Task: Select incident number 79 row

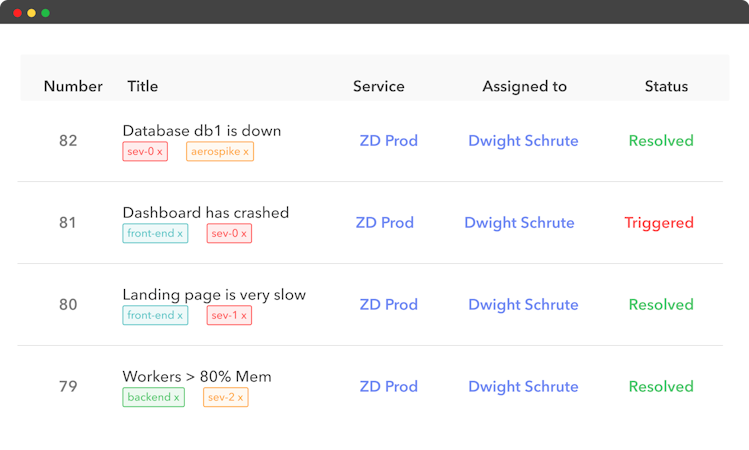Action: [x=68, y=387]
